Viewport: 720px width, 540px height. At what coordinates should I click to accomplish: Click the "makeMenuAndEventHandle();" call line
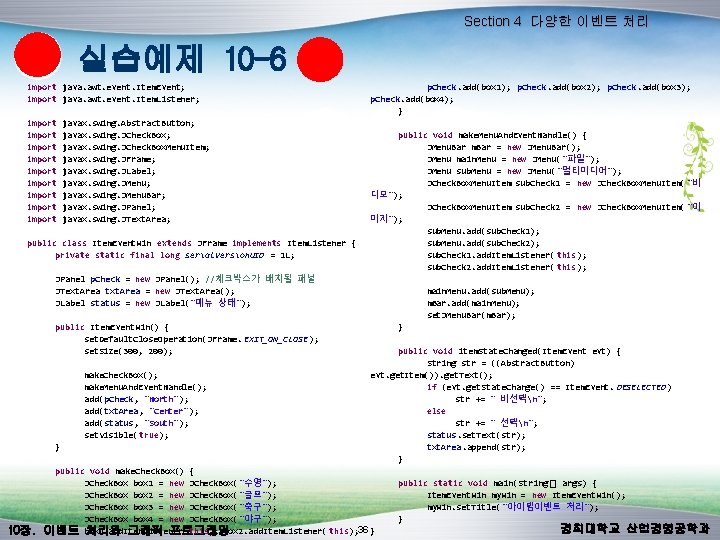click(x=145, y=387)
